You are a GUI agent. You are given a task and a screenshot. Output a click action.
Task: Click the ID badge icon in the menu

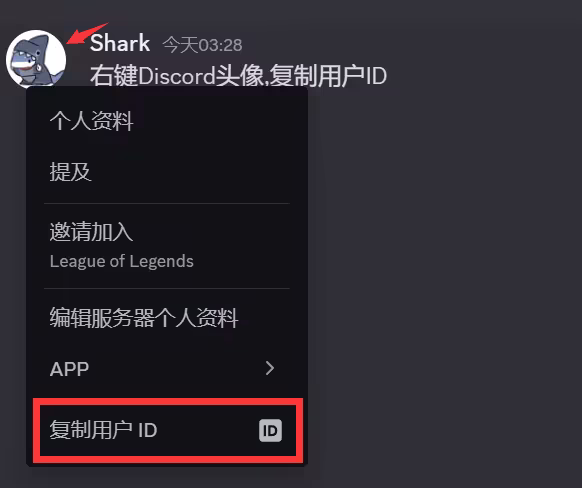coord(270,430)
